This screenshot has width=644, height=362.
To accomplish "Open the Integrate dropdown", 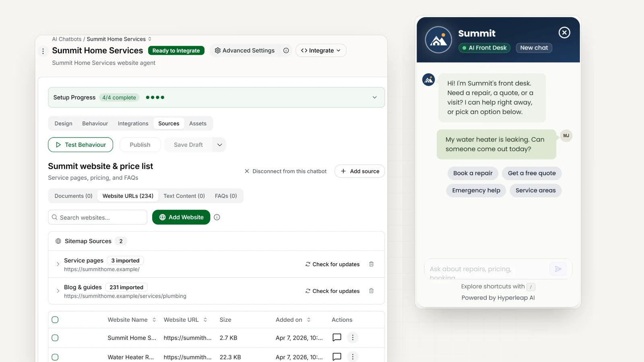I will pyautogui.click(x=321, y=51).
